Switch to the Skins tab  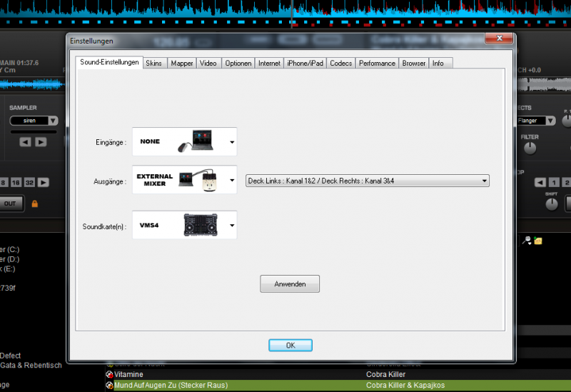point(154,63)
